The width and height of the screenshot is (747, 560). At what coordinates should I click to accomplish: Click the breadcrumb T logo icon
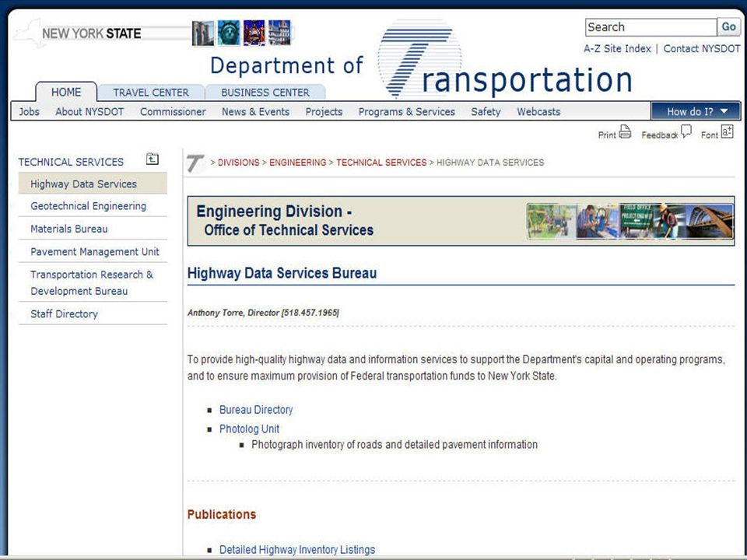point(196,163)
